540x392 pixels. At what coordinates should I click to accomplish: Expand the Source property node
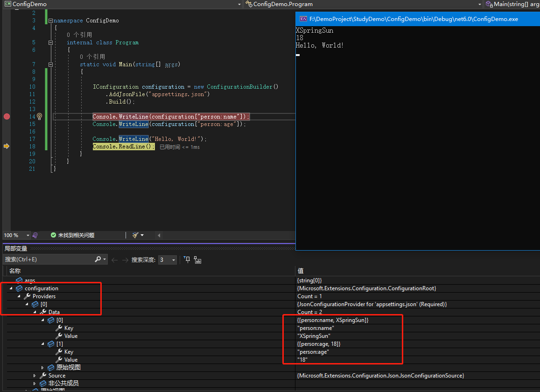[35, 376]
